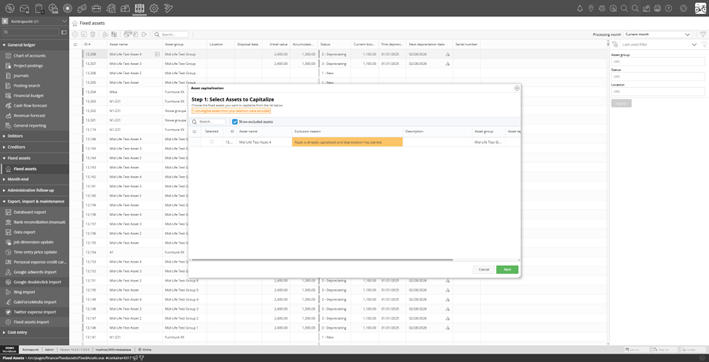709x362 pixels.
Task: Click sidebar search field
Action: point(31,33)
